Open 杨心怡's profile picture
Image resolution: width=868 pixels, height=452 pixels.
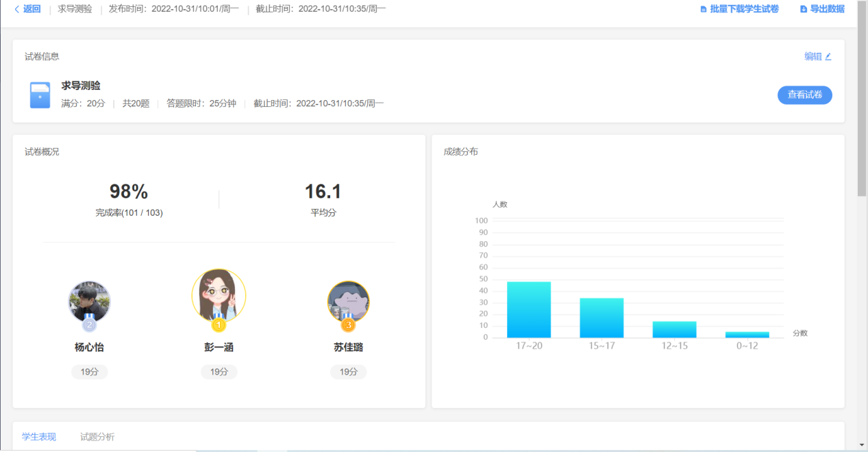tap(89, 300)
